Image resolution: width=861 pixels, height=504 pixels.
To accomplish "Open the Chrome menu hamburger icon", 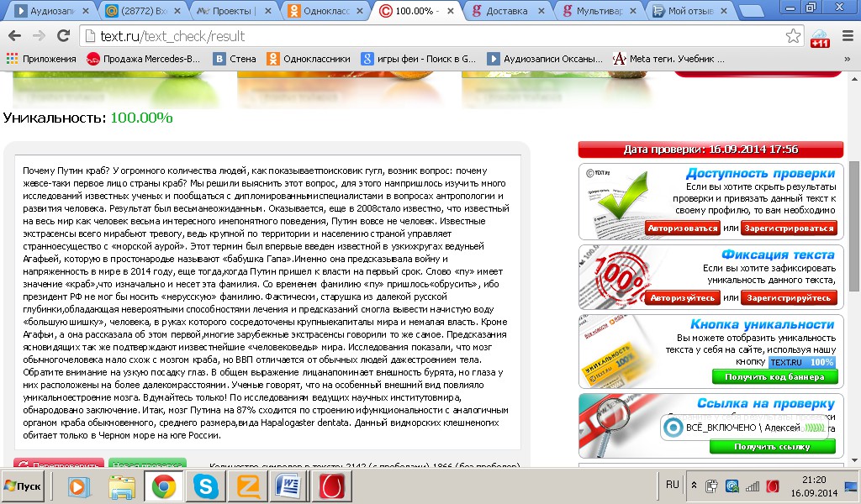I will pos(848,36).
